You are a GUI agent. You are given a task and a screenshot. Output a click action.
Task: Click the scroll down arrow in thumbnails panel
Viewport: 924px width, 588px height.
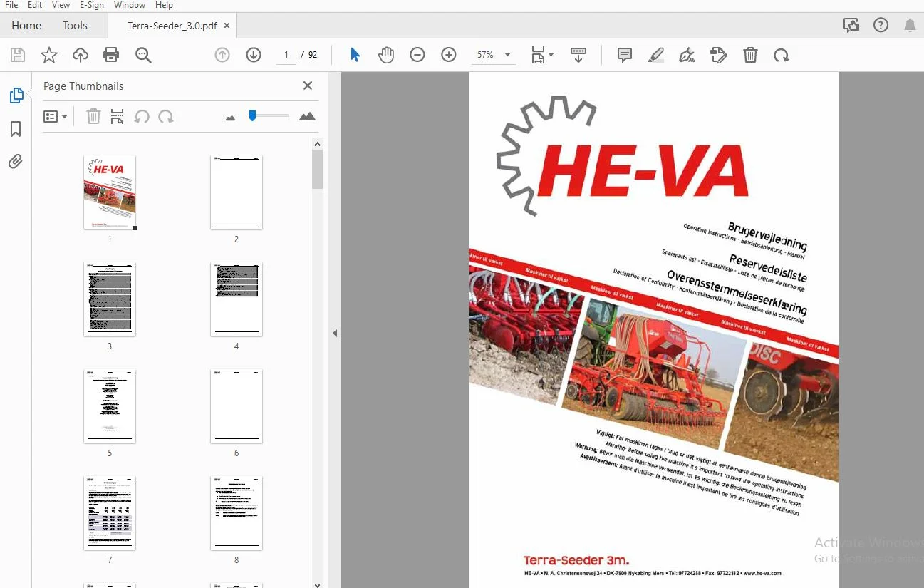[x=318, y=584]
